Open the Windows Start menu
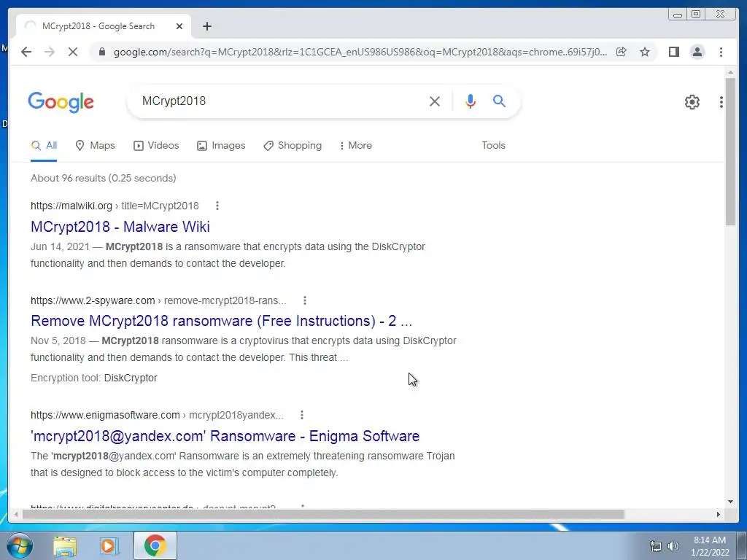 tap(19, 545)
